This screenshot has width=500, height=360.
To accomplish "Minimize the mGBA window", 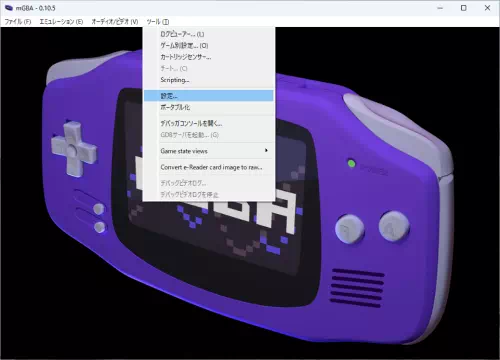I will pyautogui.click(x=440, y=8).
